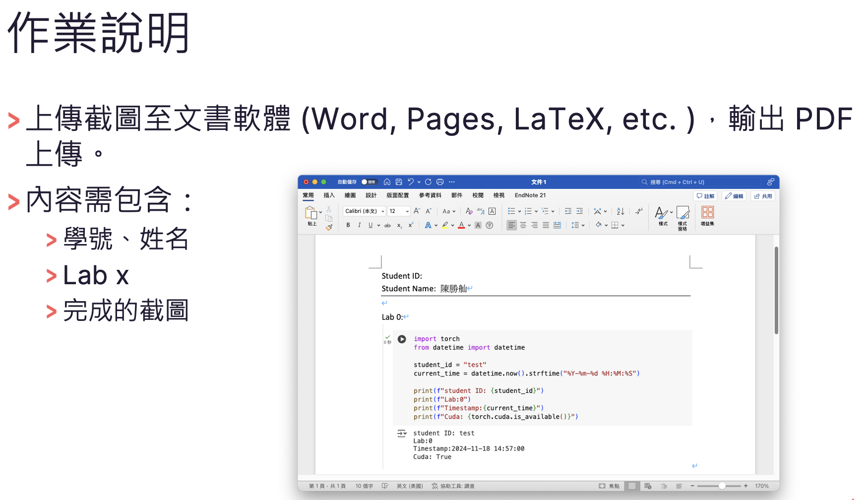The image size is (868, 500).
Task: Click the Clear Formatting icon
Action: point(469,211)
